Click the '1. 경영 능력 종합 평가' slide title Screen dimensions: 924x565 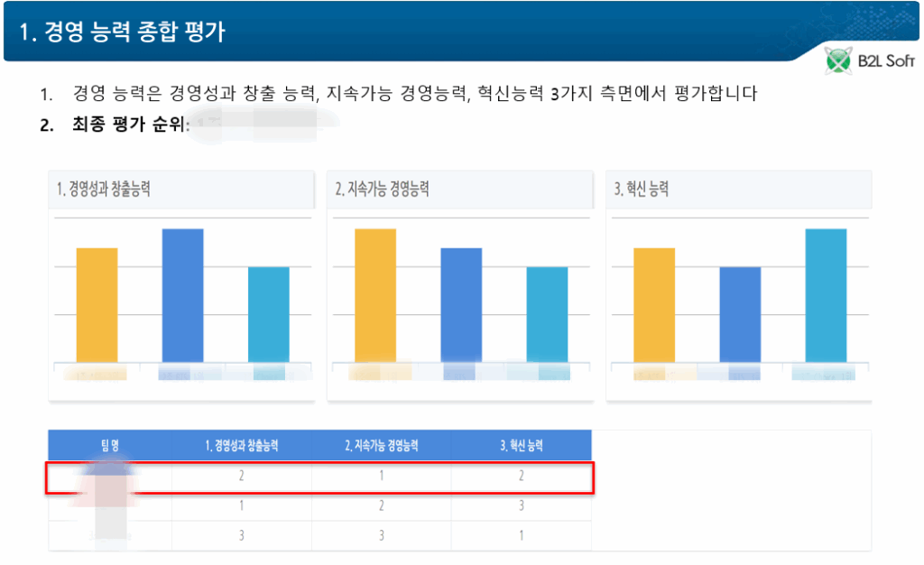(x=123, y=32)
